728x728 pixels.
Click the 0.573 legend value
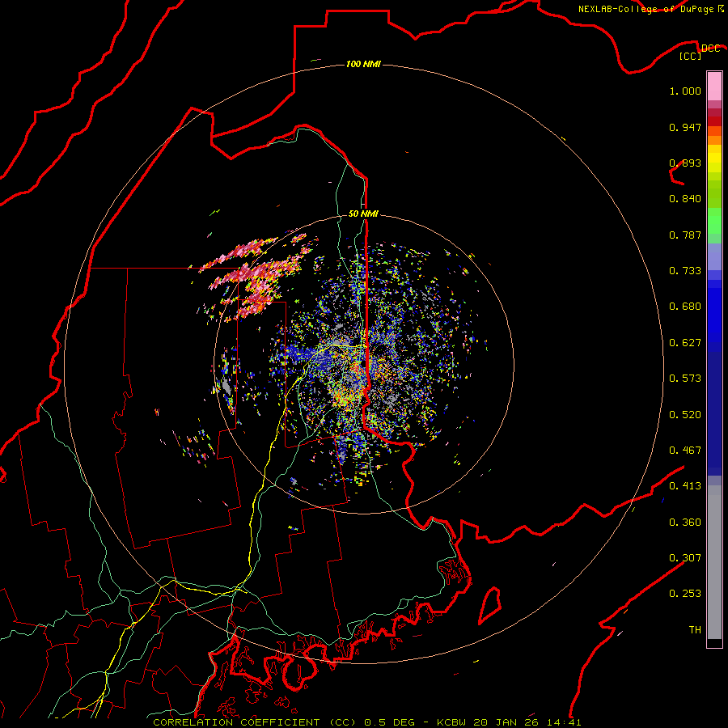pos(685,379)
